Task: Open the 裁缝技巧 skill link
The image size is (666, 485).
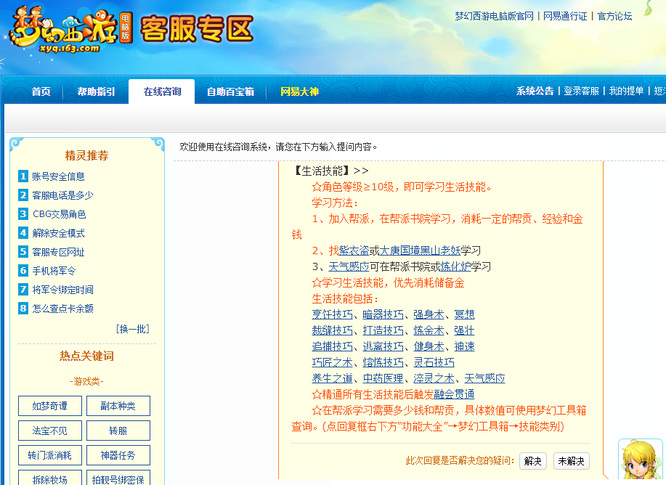Action: pos(332,330)
